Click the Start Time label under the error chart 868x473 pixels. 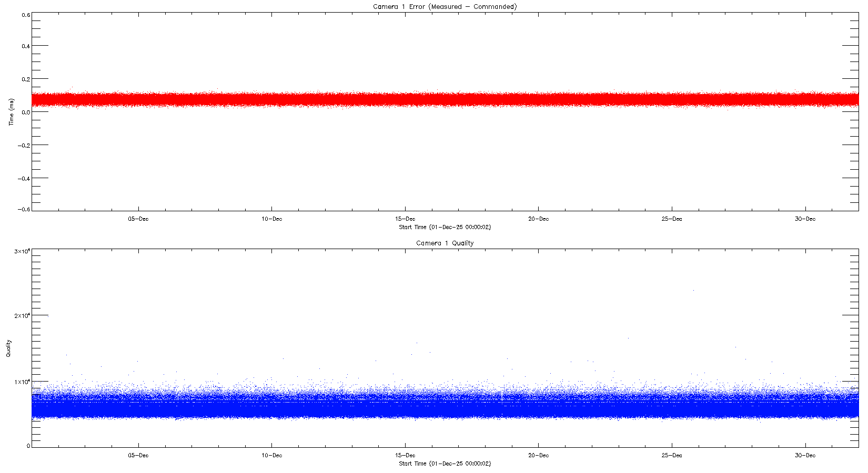[445, 227]
